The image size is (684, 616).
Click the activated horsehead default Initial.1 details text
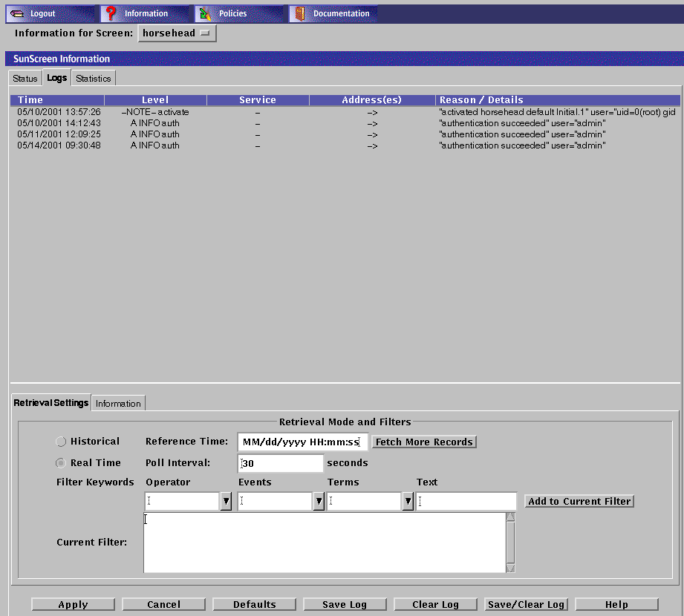(558, 112)
